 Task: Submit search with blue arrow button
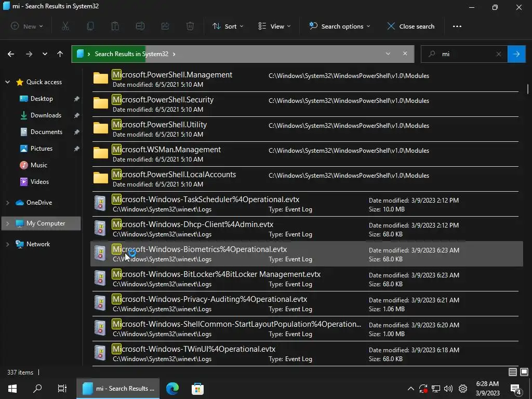[x=516, y=54]
